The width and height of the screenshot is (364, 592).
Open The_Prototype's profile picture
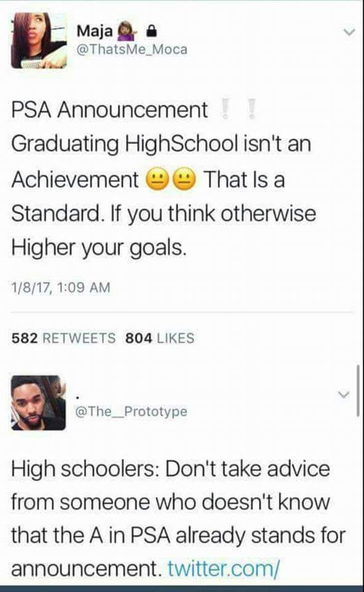[38, 403]
